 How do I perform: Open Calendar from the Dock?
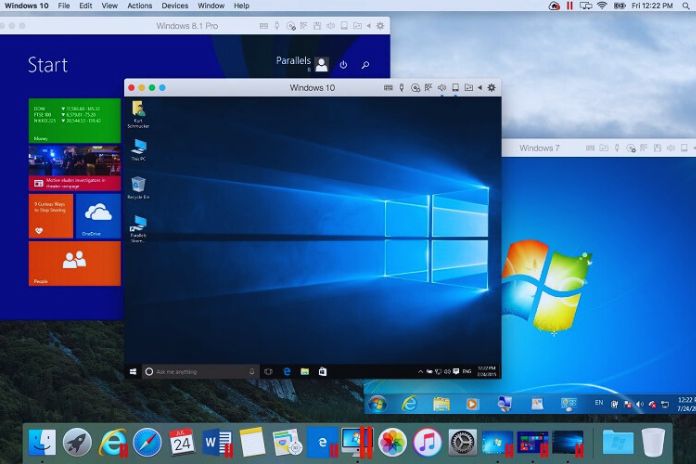click(182, 442)
